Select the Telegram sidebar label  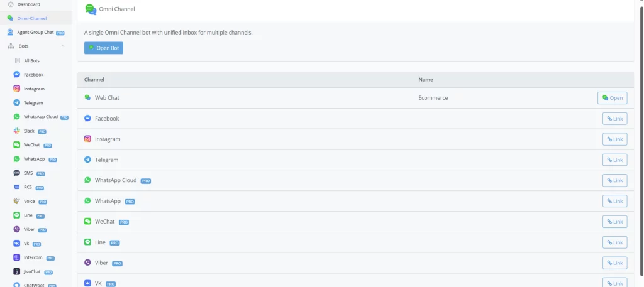point(33,103)
